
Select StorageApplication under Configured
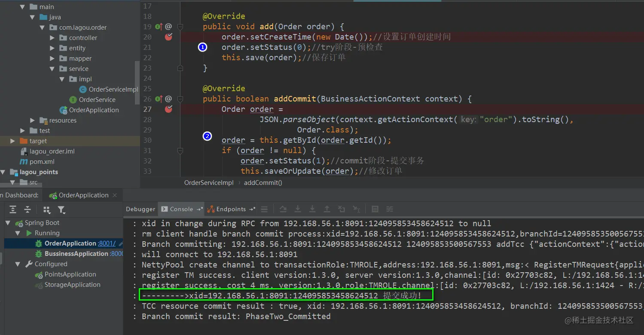click(x=73, y=285)
